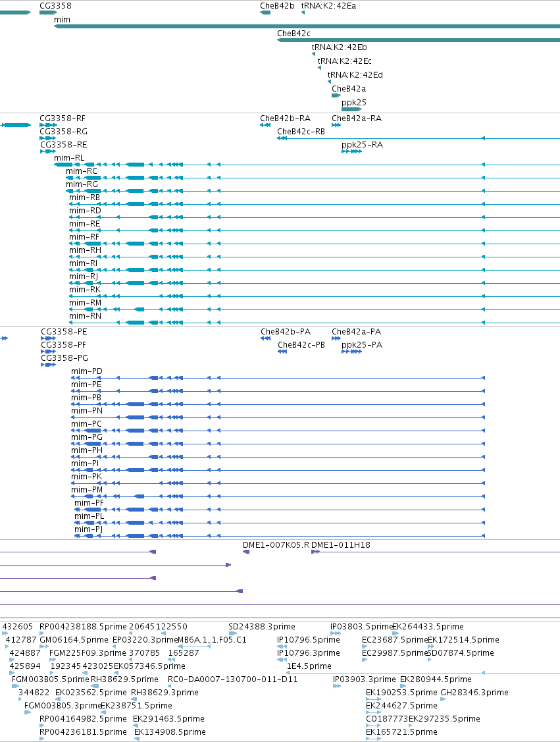Click the GM06164.5prime EST label
Viewport: 560px width, 742px height.
click(74, 639)
